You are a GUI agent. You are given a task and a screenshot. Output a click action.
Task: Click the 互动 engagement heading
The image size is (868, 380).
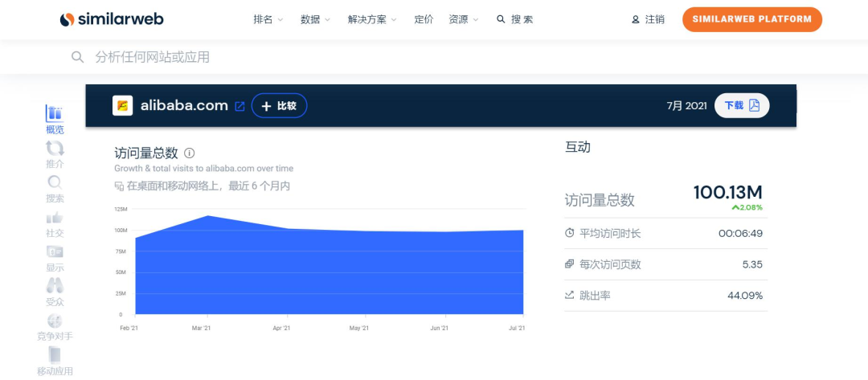click(577, 147)
